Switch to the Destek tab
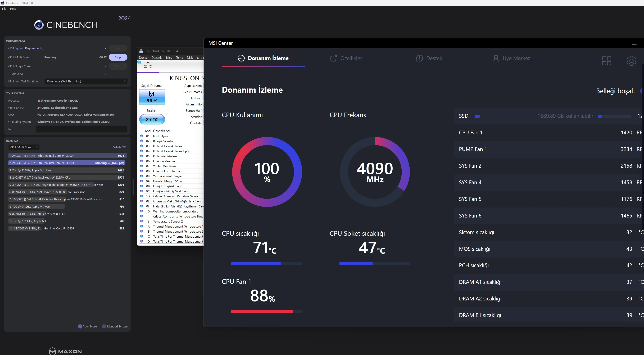Screen dimensions: 644x355 429,58
